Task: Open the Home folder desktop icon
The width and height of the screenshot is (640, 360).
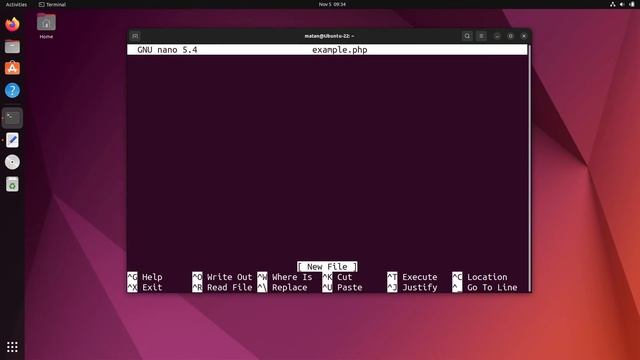Action: (x=46, y=26)
